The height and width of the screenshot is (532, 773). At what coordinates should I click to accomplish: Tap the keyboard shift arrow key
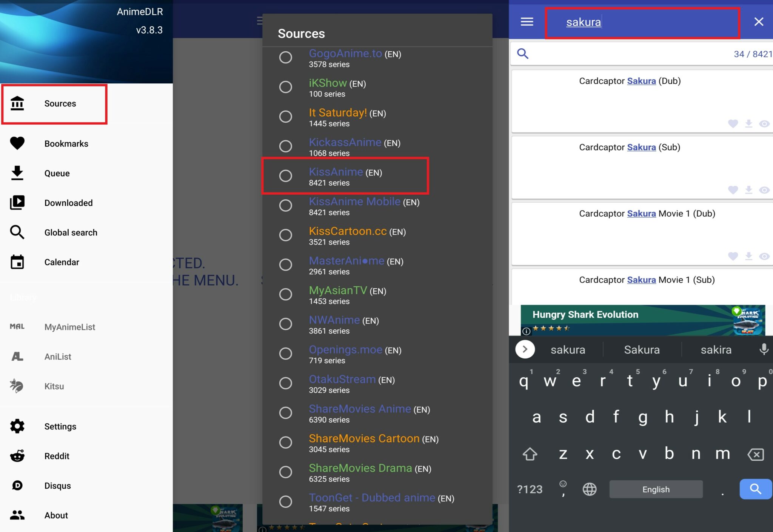[x=530, y=454]
